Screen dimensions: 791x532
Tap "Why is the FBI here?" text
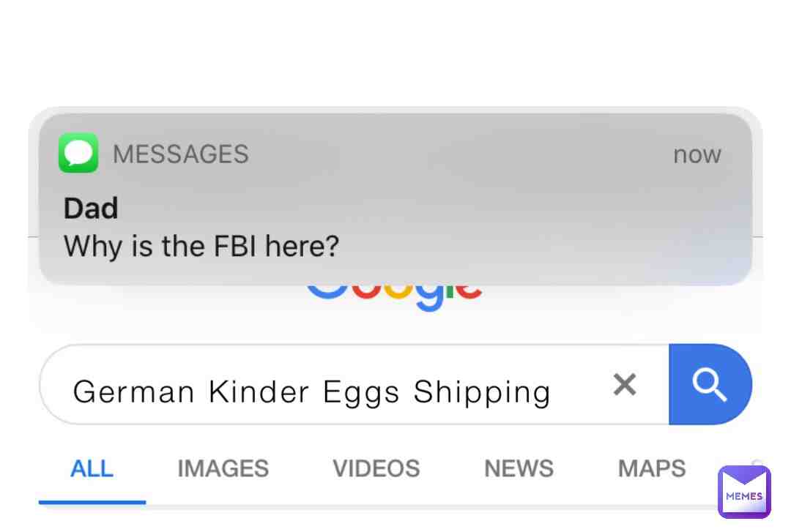pyautogui.click(x=201, y=247)
